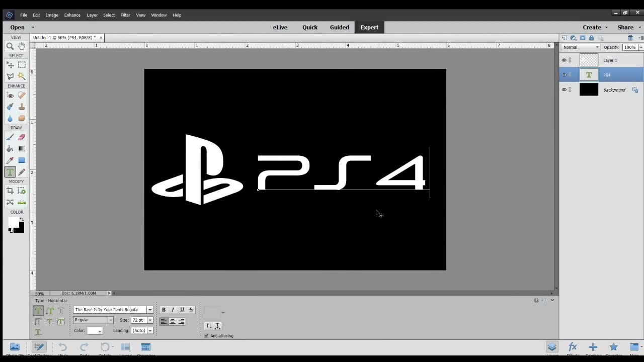
Task: Select the Eraser tool
Action: click(22, 137)
